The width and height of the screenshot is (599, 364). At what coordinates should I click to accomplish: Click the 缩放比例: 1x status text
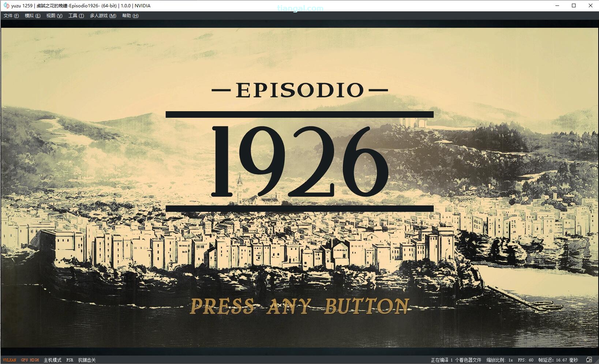(499, 360)
